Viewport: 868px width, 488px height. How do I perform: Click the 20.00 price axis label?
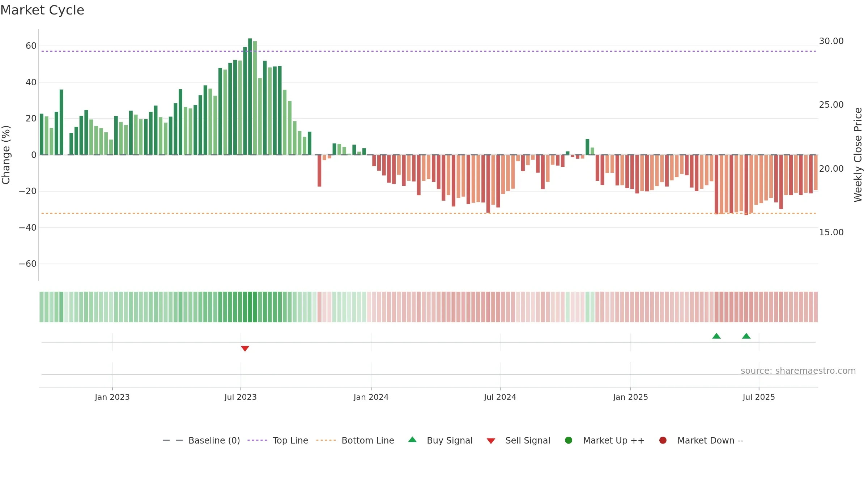(831, 169)
